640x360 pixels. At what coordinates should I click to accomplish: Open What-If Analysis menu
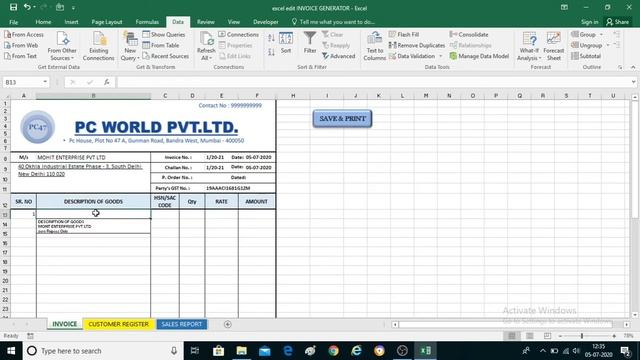point(529,46)
